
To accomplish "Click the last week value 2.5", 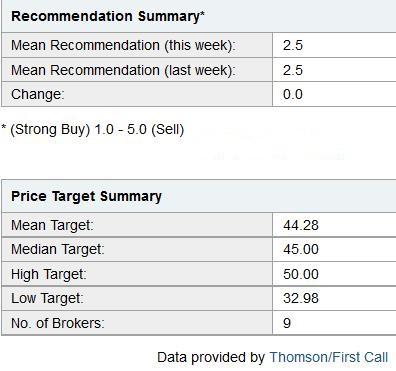I will (x=293, y=70).
